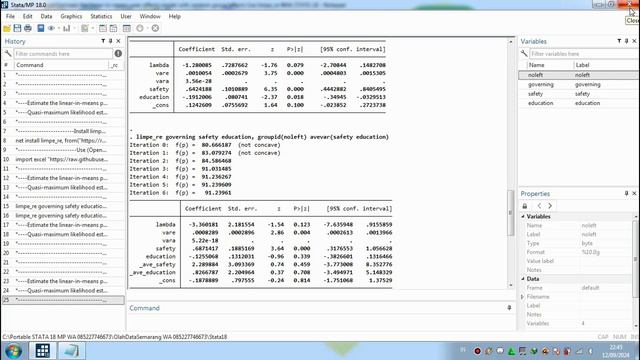Select the noleft variable row

pyautogui.click(x=578, y=75)
